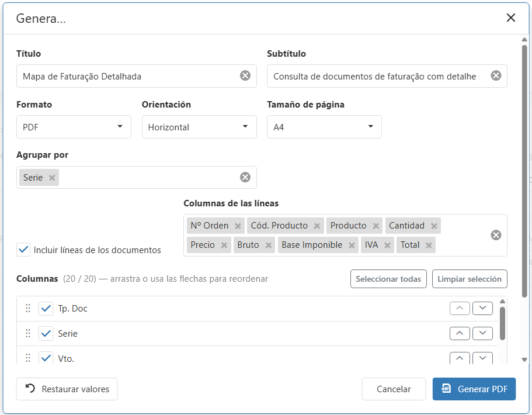Viewport: 532px width, 415px height.
Task: Clear all Columnas de las líneas tags
Action: pos(496,235)
